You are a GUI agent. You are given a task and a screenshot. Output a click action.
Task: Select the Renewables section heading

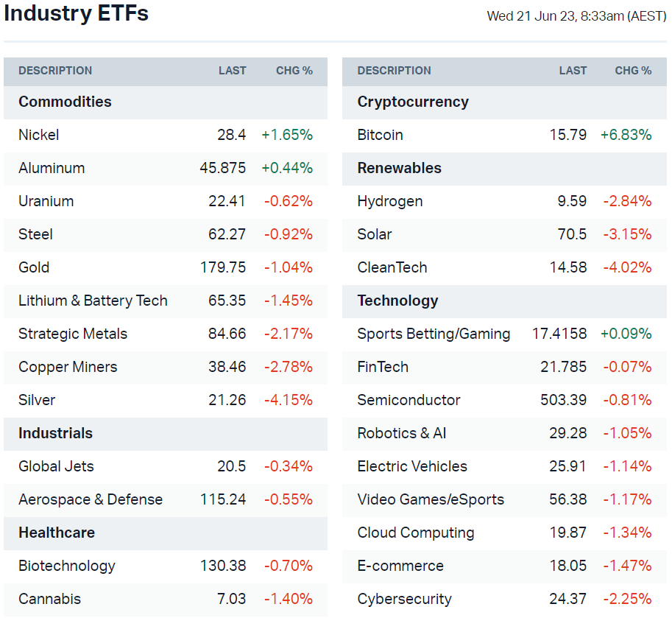(x=399, y=168)
